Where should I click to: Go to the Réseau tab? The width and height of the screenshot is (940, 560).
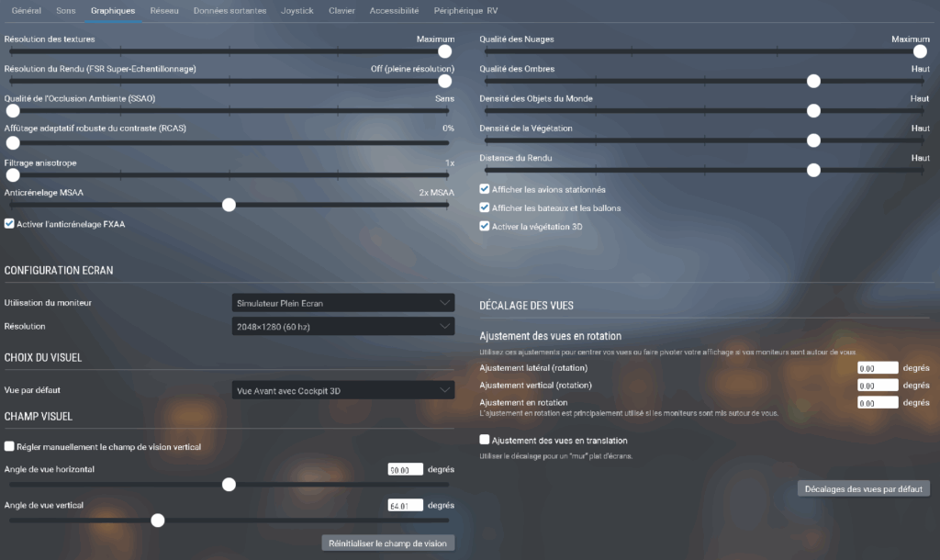(x=164, y=11)
